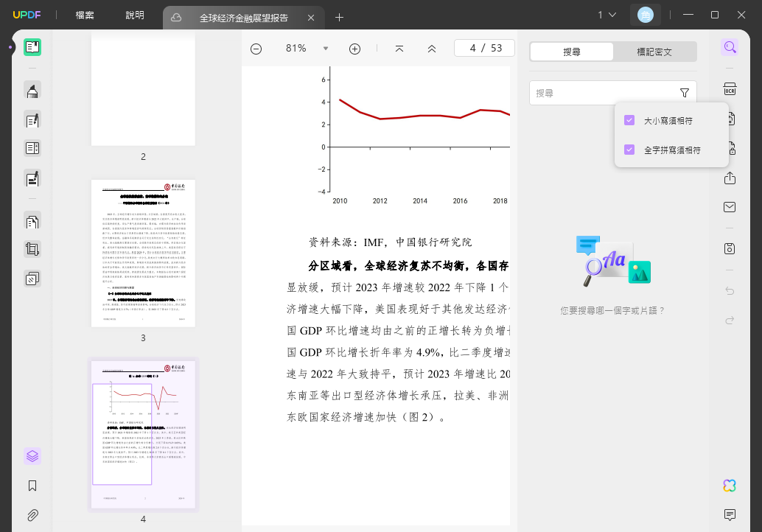Viewport: 762px width, 532px height.
Task: Open the UPDF AI assistant icon
Action: pyautogui.click(x=730, y=486)
